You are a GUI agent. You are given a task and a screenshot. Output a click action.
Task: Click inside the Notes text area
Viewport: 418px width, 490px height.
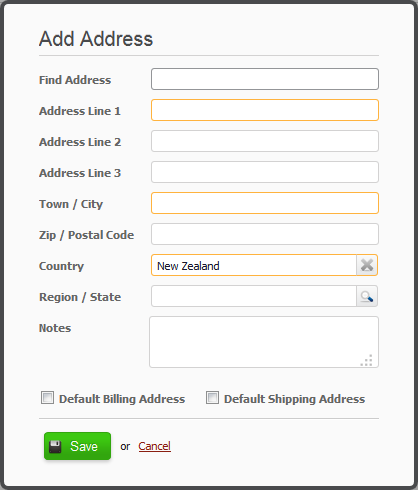coord(264,342)
